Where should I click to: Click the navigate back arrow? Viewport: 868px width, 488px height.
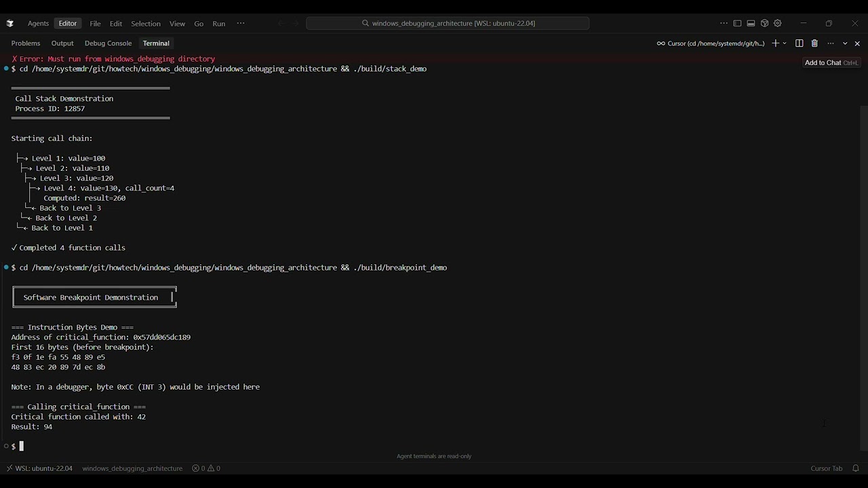(281, 23)
